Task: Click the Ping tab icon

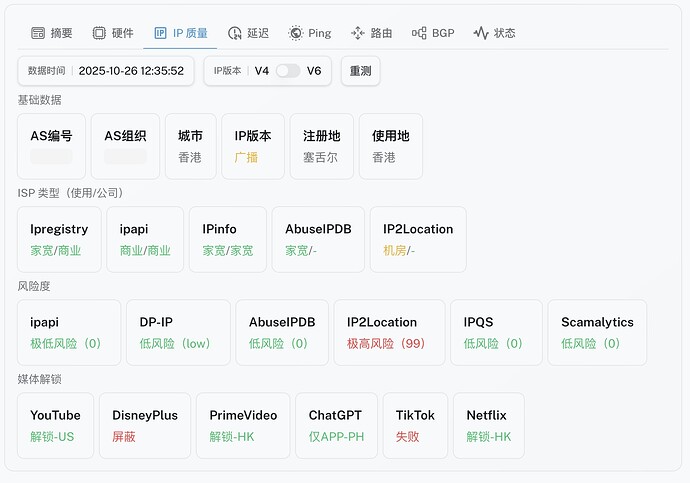Action: coord(296,33)
